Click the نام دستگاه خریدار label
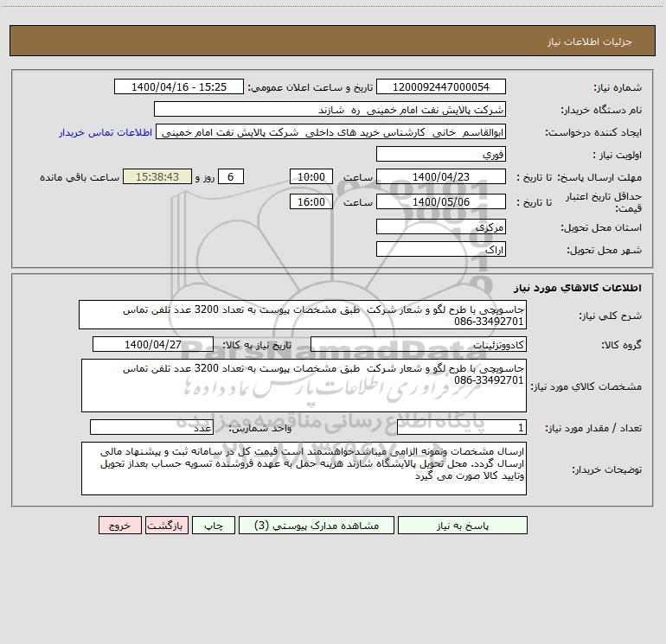Screen dimensions: 666x644 point(601,110)
